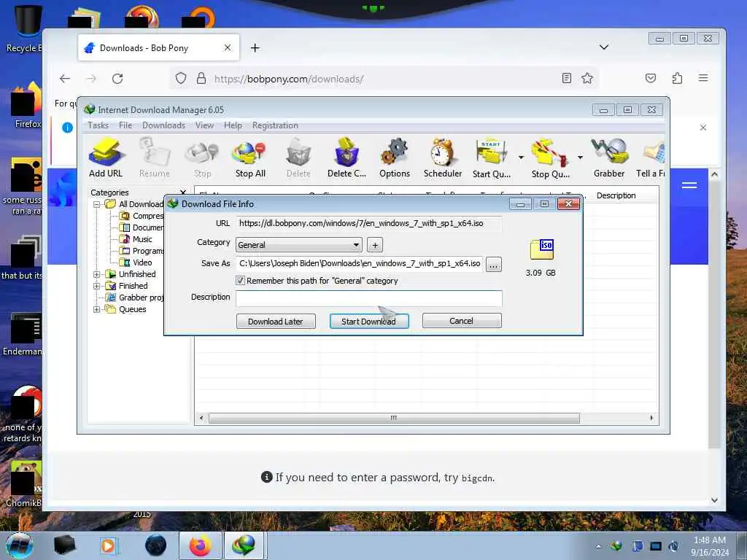Open the Firefox list all tabs chevron
The width and height of the screenshot is (747, 560).
pyautogui.click(x=603, y=47)
